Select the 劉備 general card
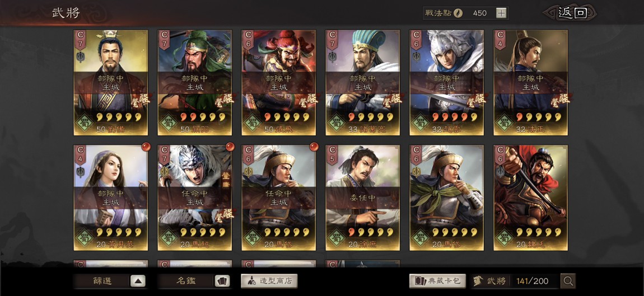This screenshot has width=644, height=296. tap(110, 82)
